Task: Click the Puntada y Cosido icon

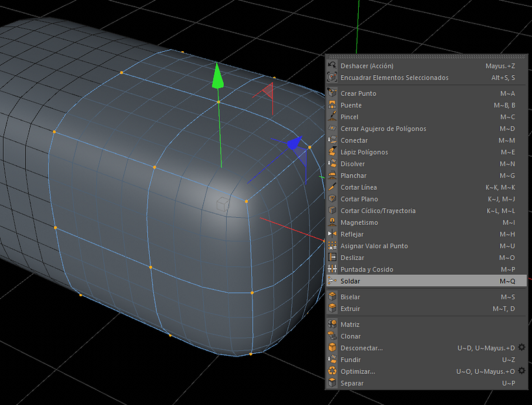Action: 332,270
